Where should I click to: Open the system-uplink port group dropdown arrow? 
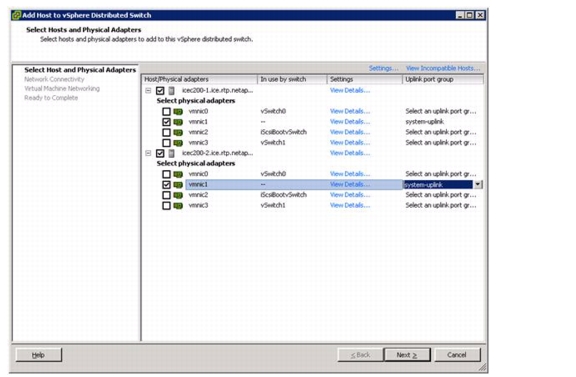[478, 184]
